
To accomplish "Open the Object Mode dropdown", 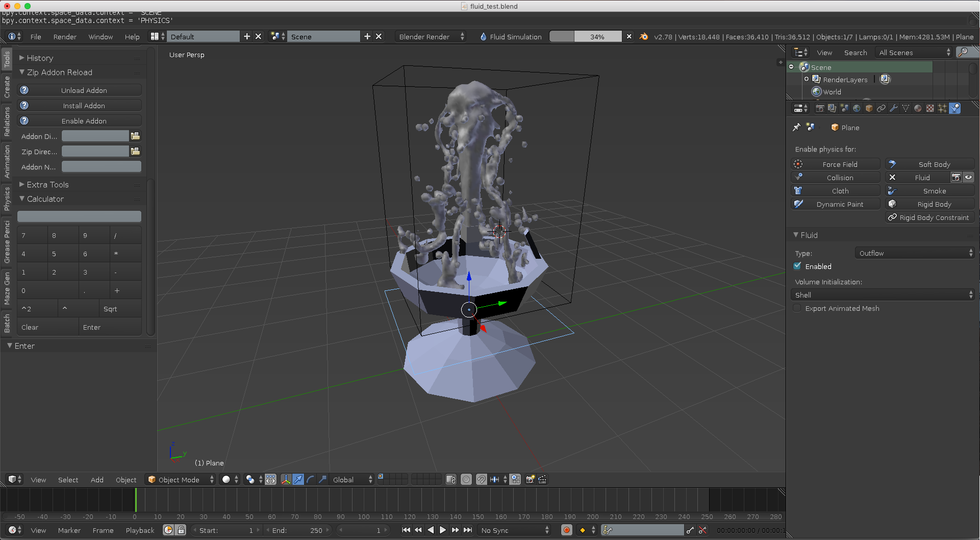I will coord(180,479).
